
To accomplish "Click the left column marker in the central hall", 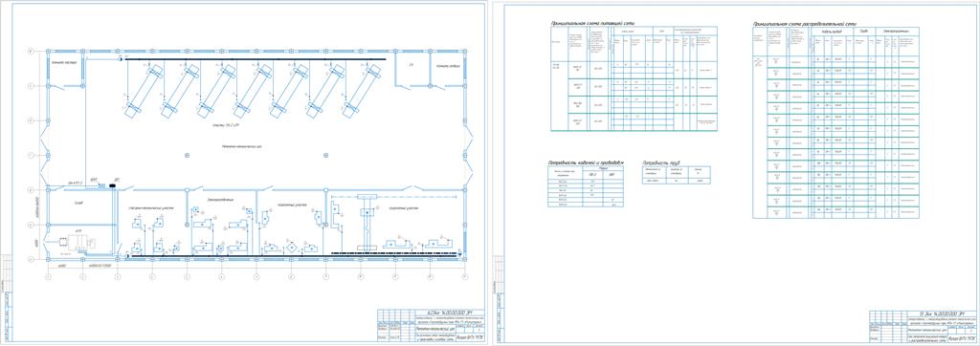I will [187, 155].
